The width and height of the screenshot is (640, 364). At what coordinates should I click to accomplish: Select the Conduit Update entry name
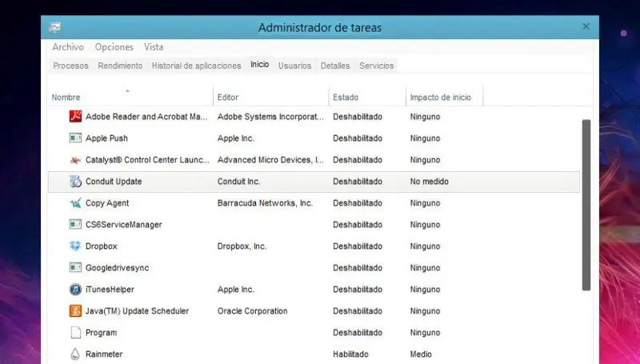point(114,182)
